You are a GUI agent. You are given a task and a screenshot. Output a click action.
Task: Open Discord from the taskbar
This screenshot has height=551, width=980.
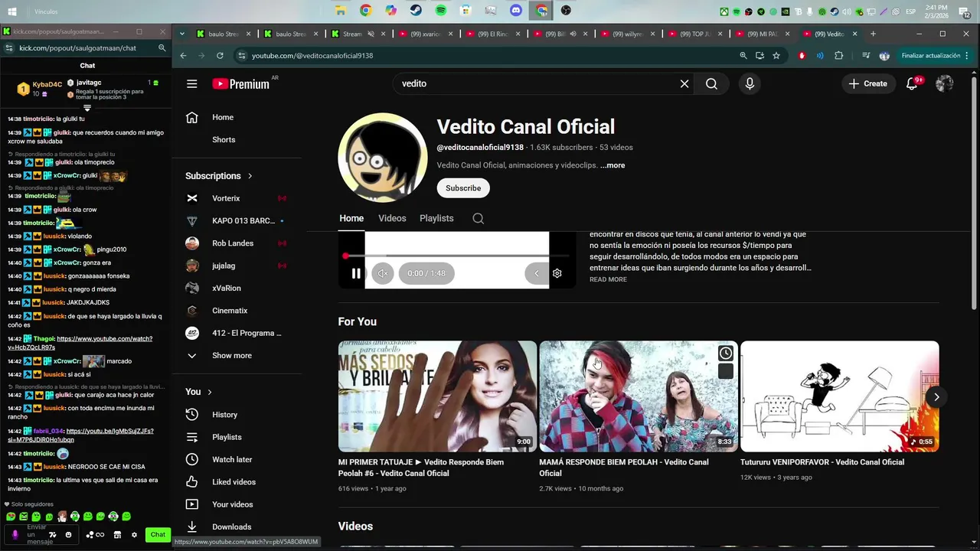[516, 11]
